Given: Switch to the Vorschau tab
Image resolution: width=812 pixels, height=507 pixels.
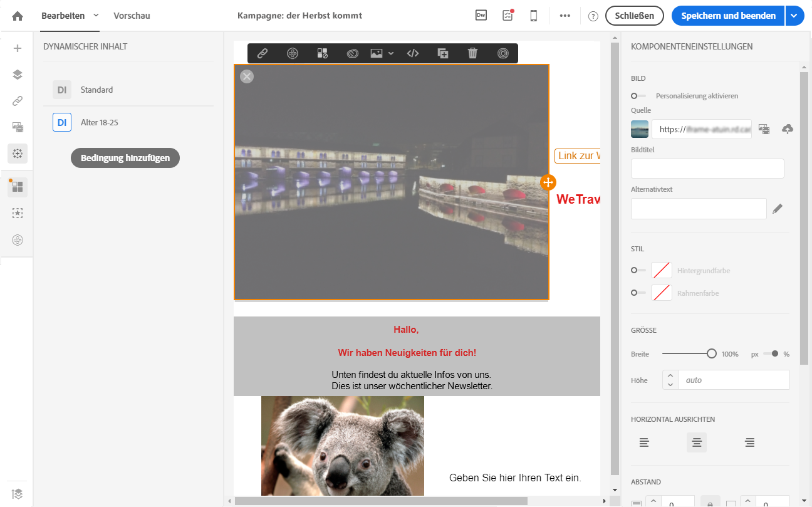Looking at the screenshot, I should [132, 16].
